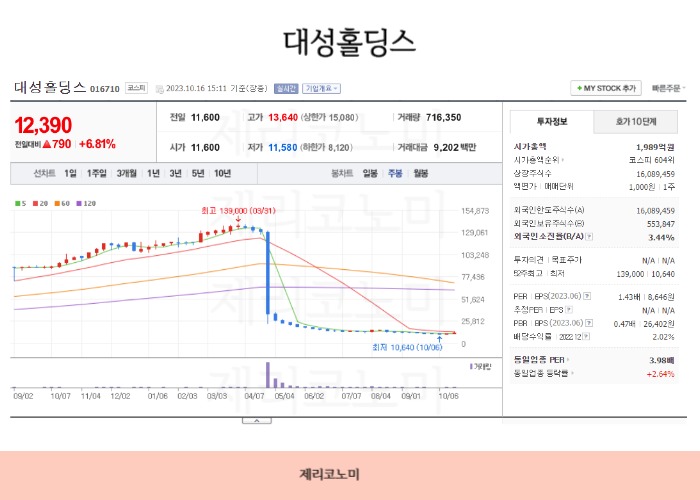Click the +2.64% sector change value
This screenshot has height=500, width=700.
pos(660,374)
